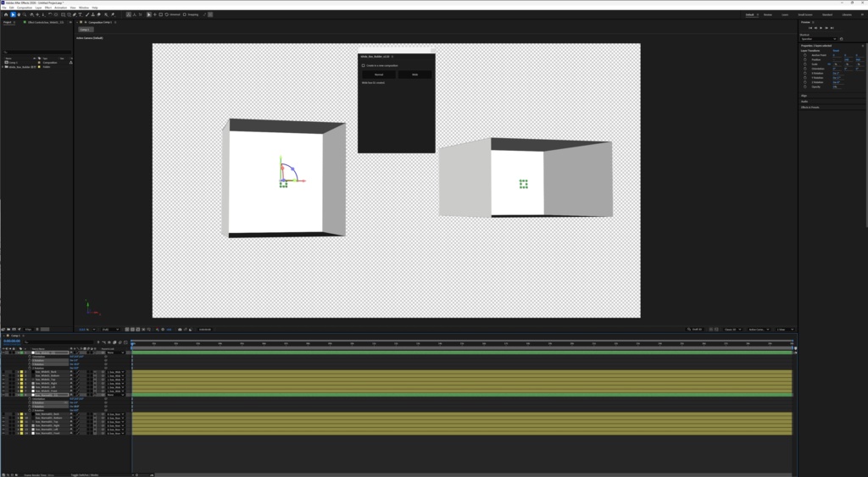This screenshot has height=477, width=868.
Task: Toggle visibility of Box_Wide01_Right layer
Action: point(3,384)
